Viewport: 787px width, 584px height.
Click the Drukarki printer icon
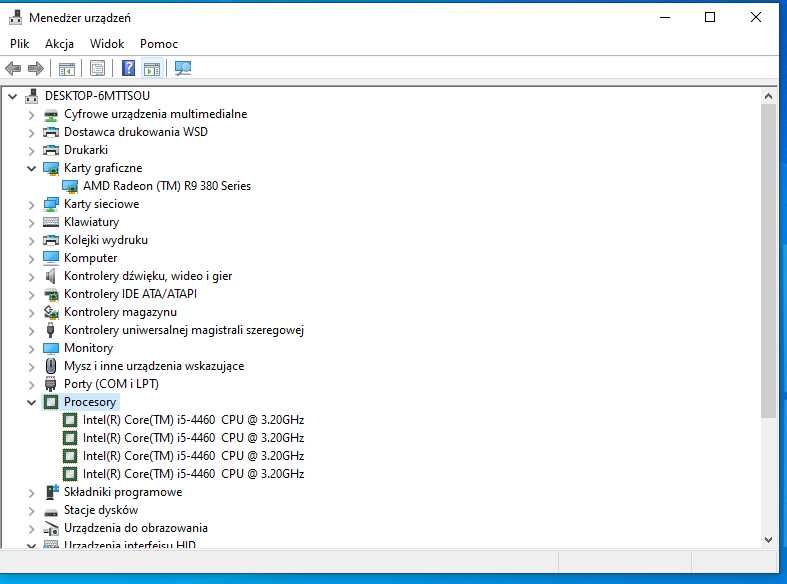tap(51, 150)
